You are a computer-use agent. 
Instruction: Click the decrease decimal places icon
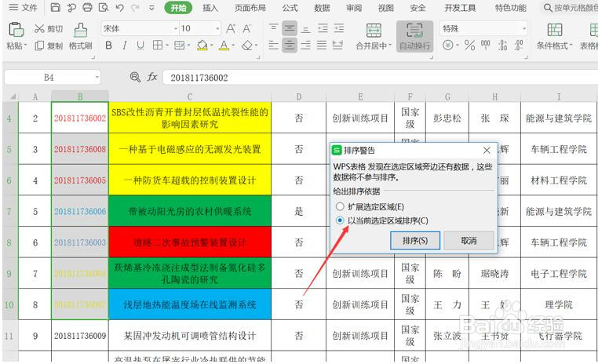[x=519, y=45]
